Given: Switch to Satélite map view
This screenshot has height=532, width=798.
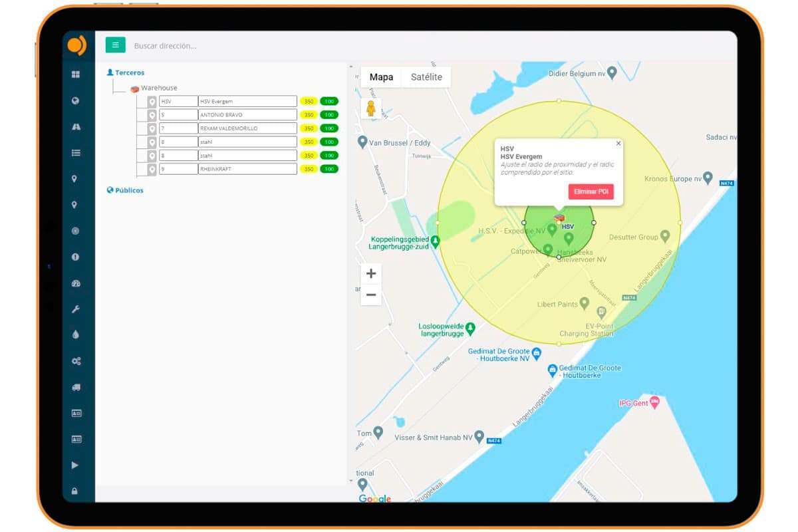Looking at the screenshot, I should pyautogui.click(x=426, y=77).
